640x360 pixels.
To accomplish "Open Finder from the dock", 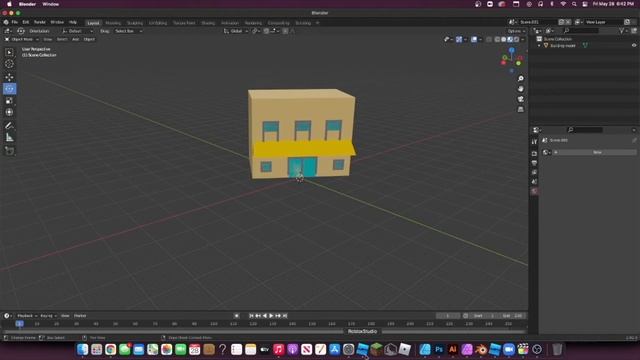I will (82, 349).
